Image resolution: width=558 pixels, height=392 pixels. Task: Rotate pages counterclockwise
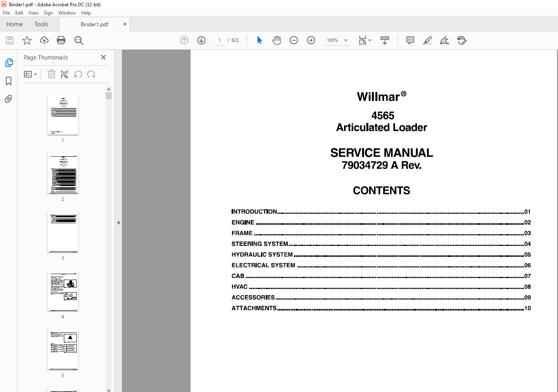tap(78, 74)
